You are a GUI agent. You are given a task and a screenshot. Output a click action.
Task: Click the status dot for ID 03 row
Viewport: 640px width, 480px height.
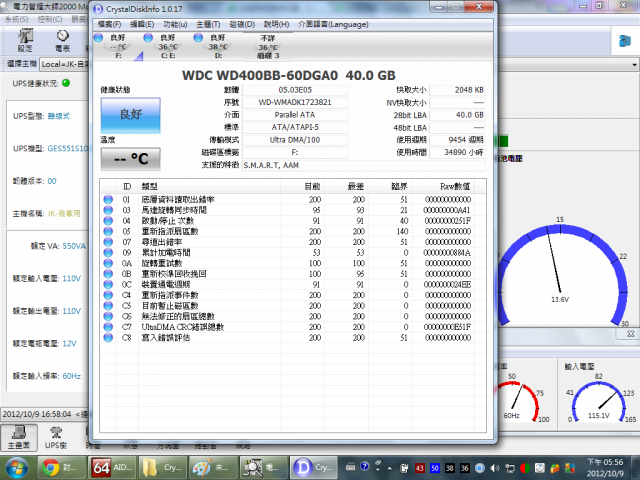click(108, 210)
